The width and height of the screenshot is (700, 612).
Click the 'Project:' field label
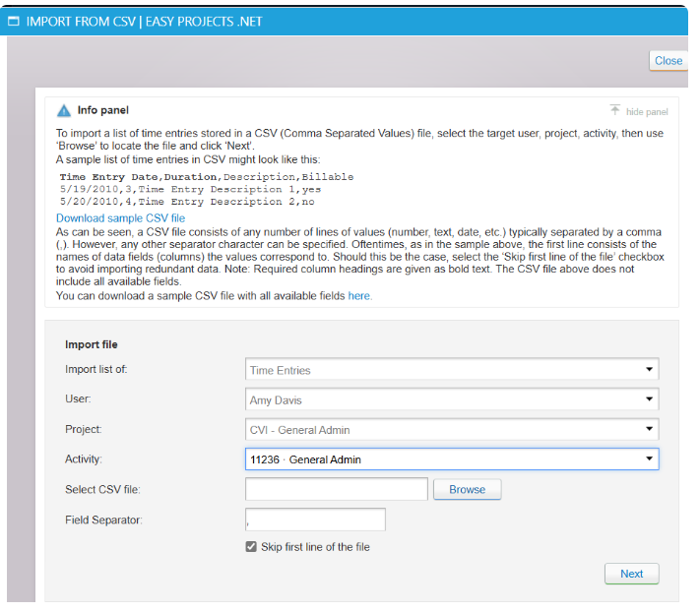(84, 429)
